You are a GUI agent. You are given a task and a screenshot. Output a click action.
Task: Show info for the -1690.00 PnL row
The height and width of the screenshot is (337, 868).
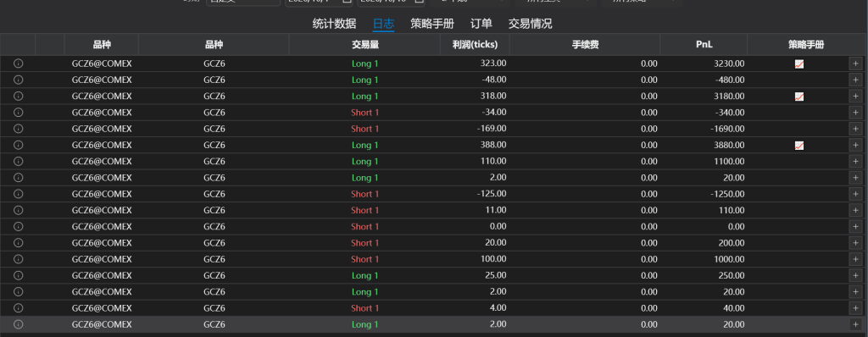tap(18, 129)
